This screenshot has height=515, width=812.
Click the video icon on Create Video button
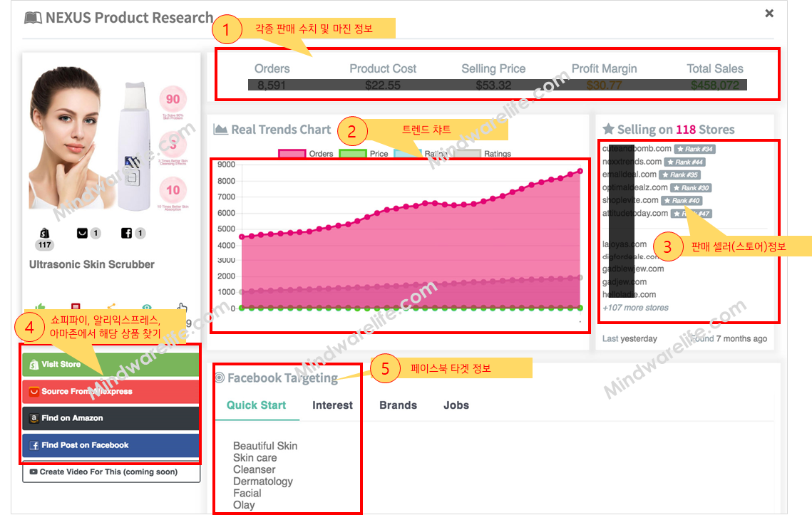coord(34,472)
